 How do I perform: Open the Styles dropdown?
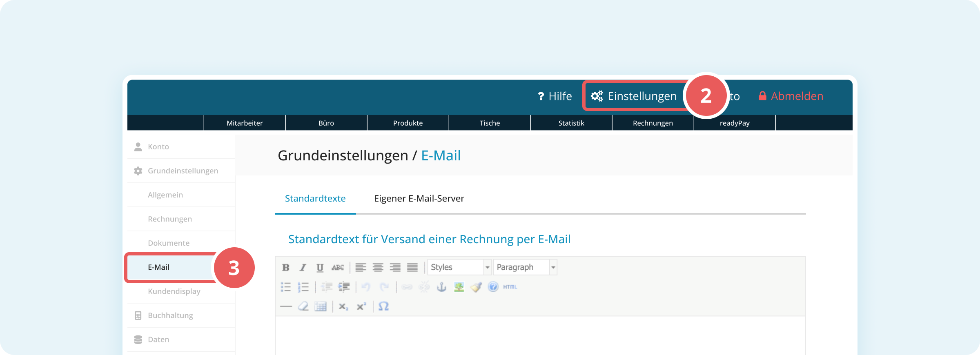tap(459, 267)
